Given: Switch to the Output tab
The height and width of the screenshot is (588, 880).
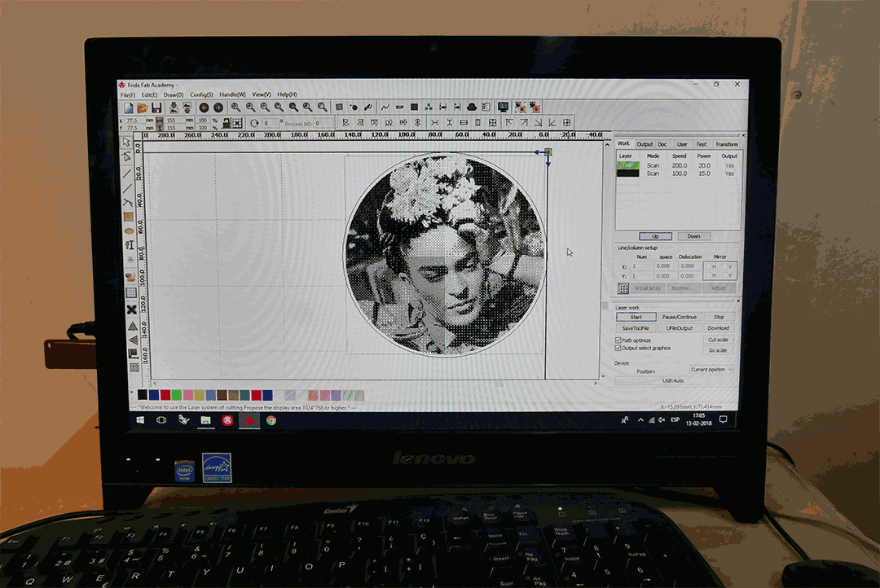Looking at the screenshot, I should click(645, 144).
